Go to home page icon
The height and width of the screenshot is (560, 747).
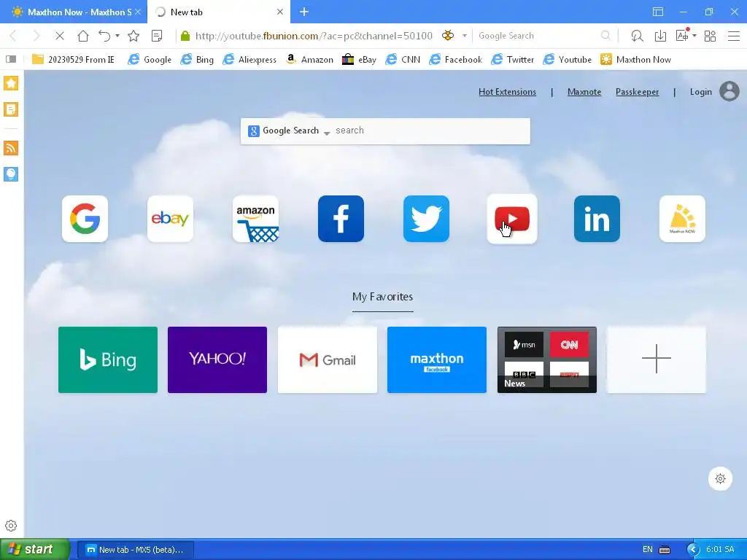83,36
